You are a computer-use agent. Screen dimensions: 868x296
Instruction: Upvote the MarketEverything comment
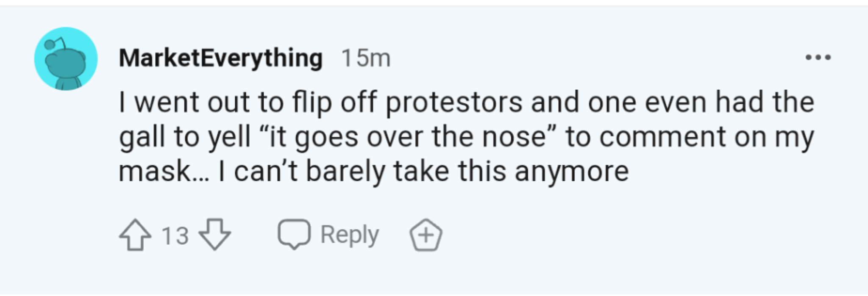click(135, 235)
